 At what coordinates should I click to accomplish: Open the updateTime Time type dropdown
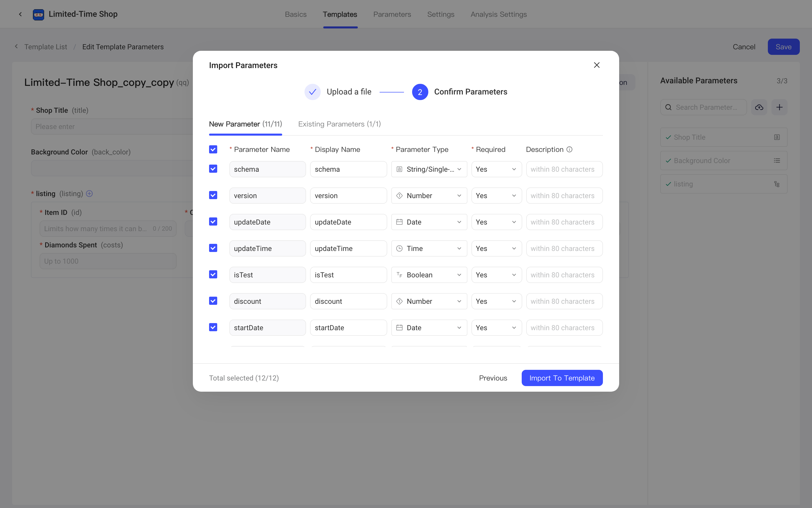429,248
